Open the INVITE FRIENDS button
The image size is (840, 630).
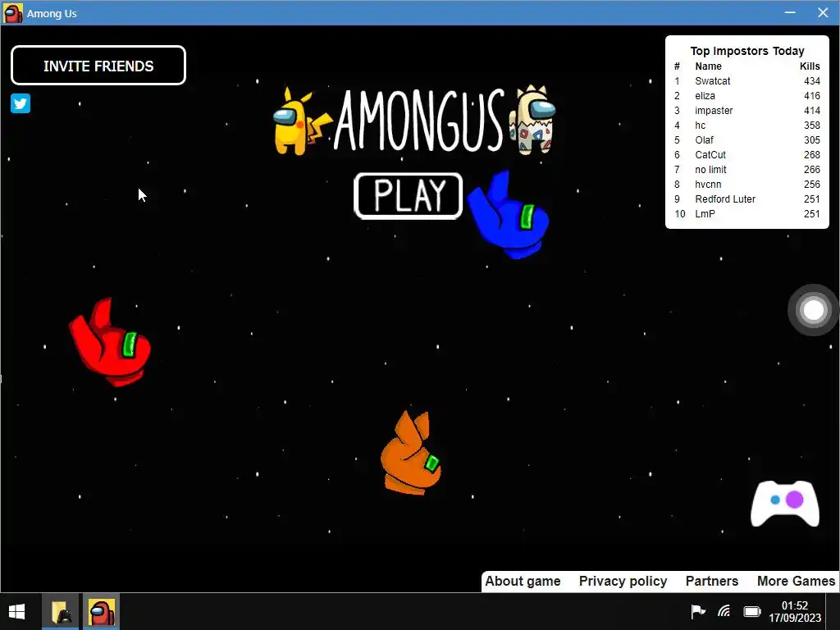point(98,66)
